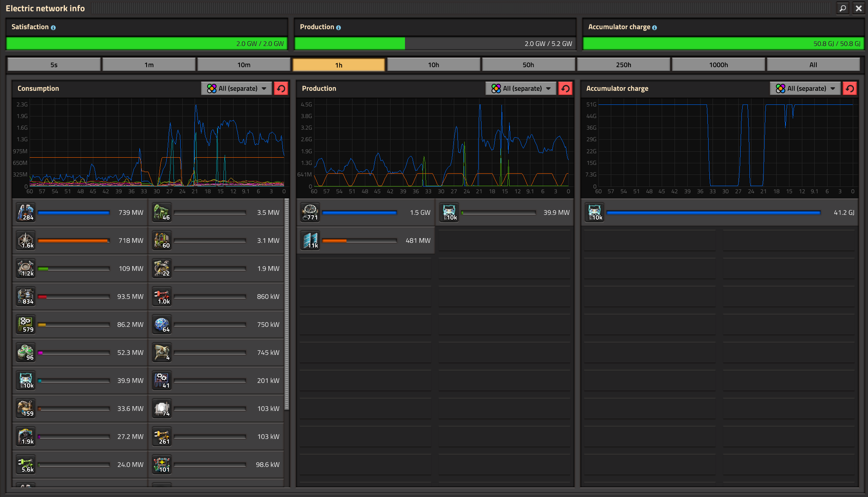The height and width of the screenshot is (497, 868).
Task: Reset the Production graph with the red button
Action: coord(566,88)
